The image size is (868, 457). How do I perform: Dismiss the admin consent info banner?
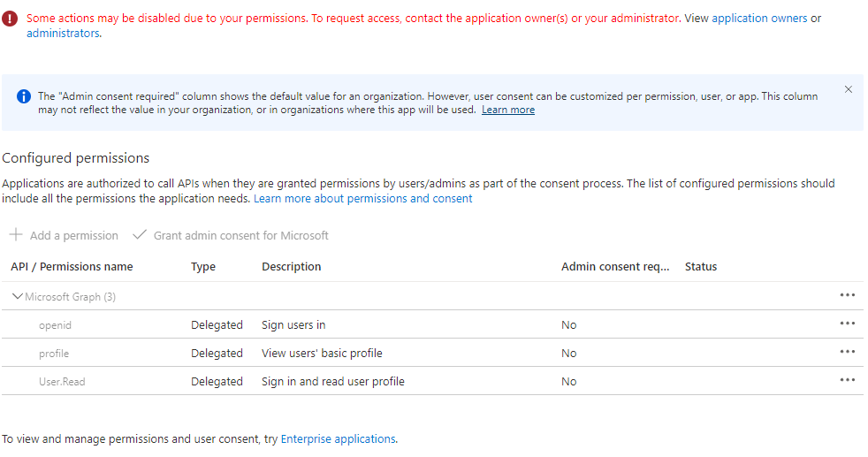click(849, 89)
